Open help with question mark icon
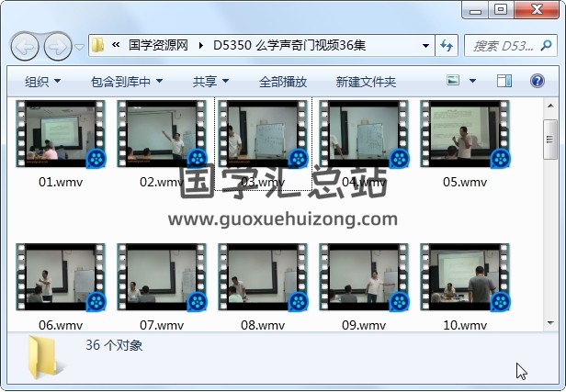The image size is (566, 392). coord(538,81)
